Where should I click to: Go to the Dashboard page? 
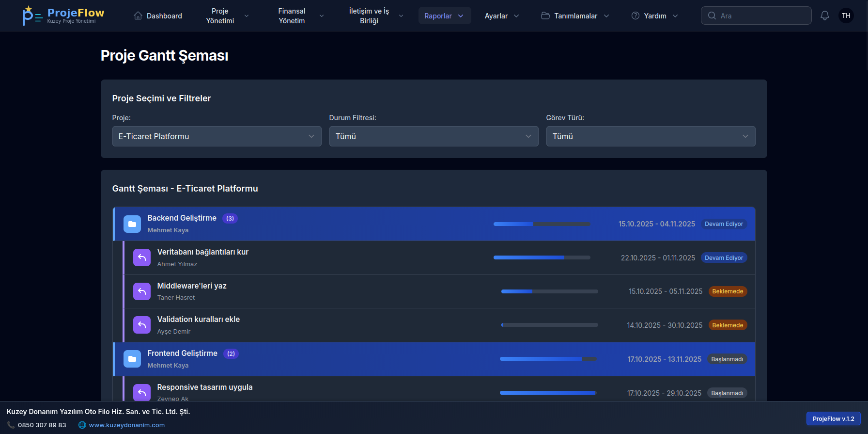[x=158, y=16]
